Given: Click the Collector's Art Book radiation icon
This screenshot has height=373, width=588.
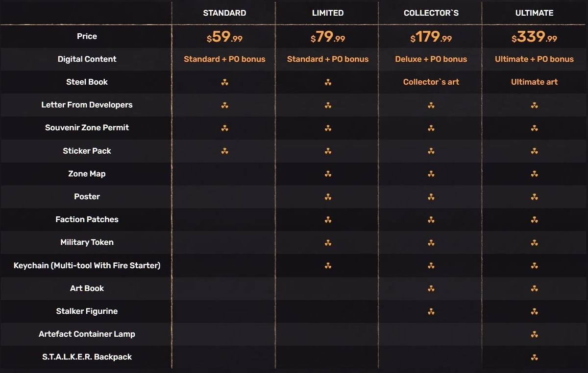Looking at the screenshot, I should coord(431,288).
